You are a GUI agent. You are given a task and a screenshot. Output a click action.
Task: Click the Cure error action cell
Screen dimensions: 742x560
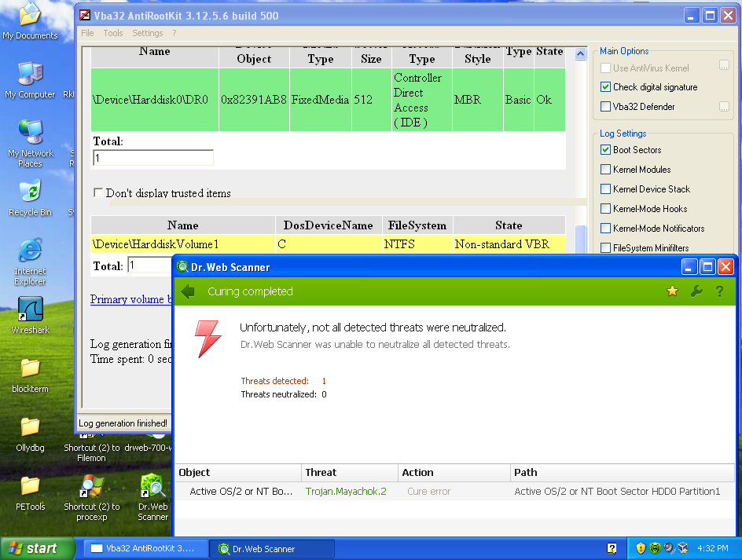[x=428, y=492]
